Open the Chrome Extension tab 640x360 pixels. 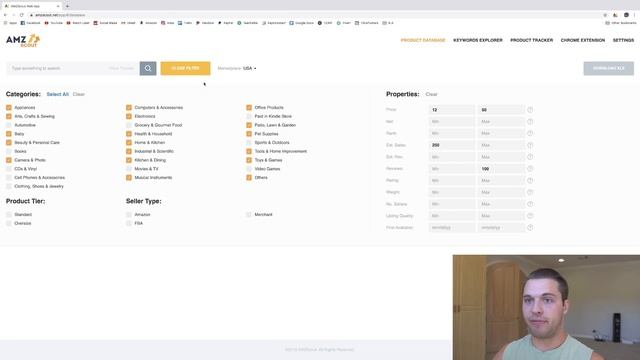click(583, 40)
